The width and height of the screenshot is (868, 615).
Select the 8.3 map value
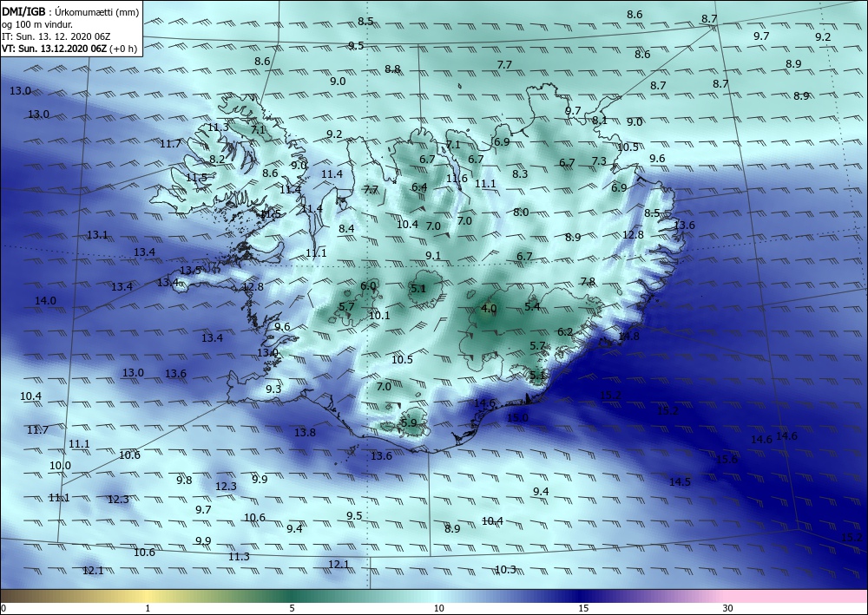click(x=520, y=173)
